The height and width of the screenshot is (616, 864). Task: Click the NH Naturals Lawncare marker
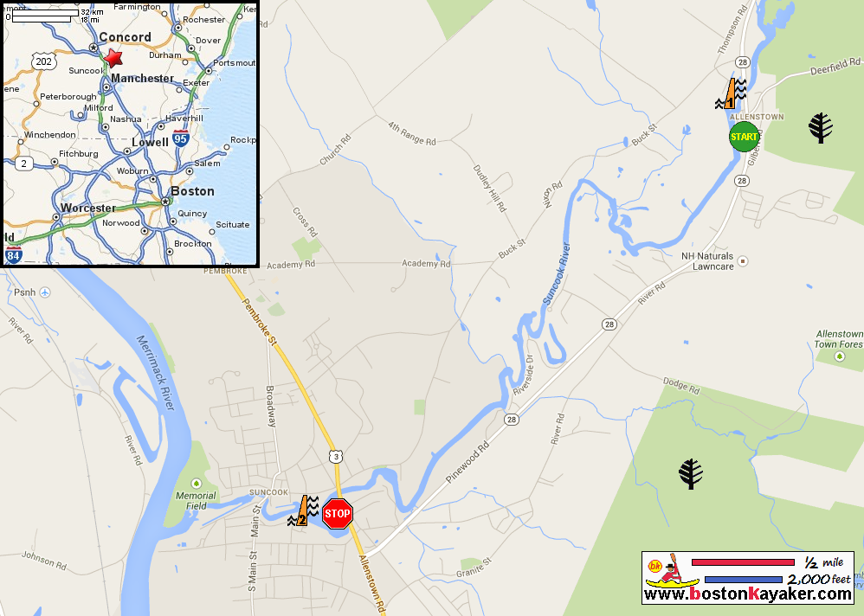click(743, 261)
